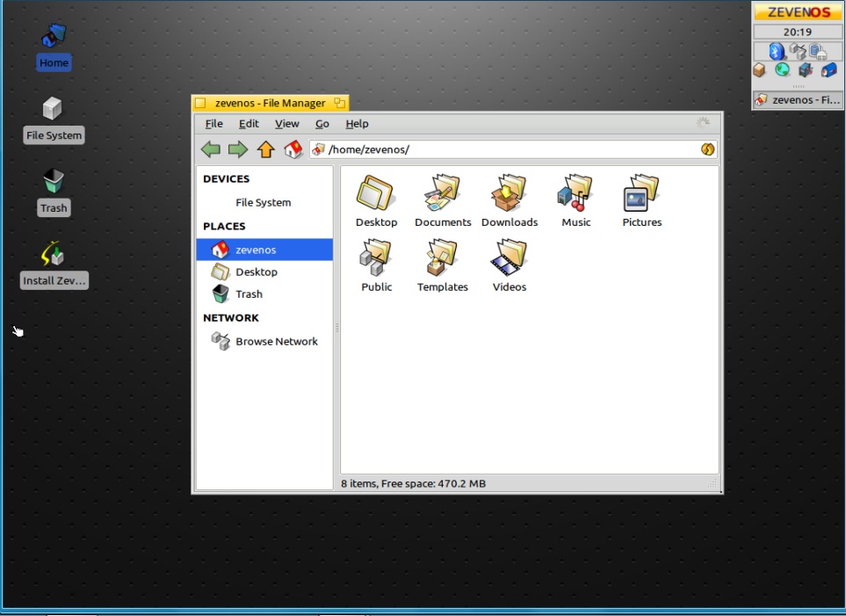Screen dimensions: 846x616
Task: Open the Go menu
Action: 322,124
